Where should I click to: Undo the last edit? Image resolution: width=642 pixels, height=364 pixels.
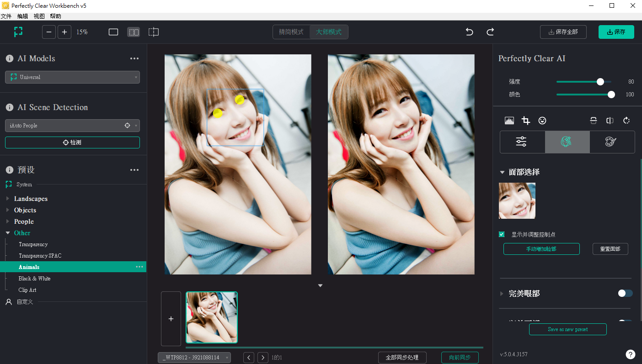470,32
